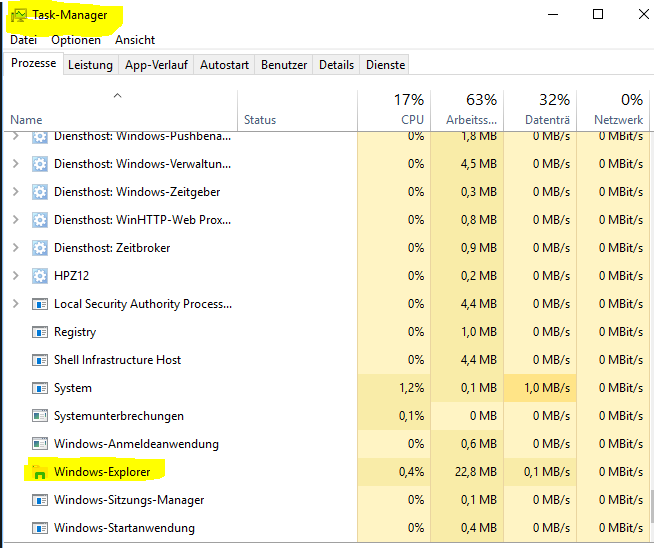Click the Diensthost Windows-Zeitgeber gear icon
Screen dimensions: 654x548
coord(40,192)
